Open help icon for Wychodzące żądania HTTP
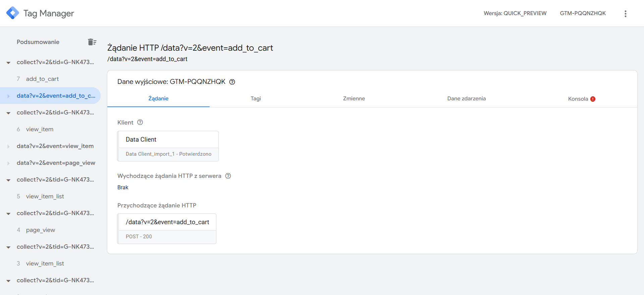644x295 pixels. 228,176
